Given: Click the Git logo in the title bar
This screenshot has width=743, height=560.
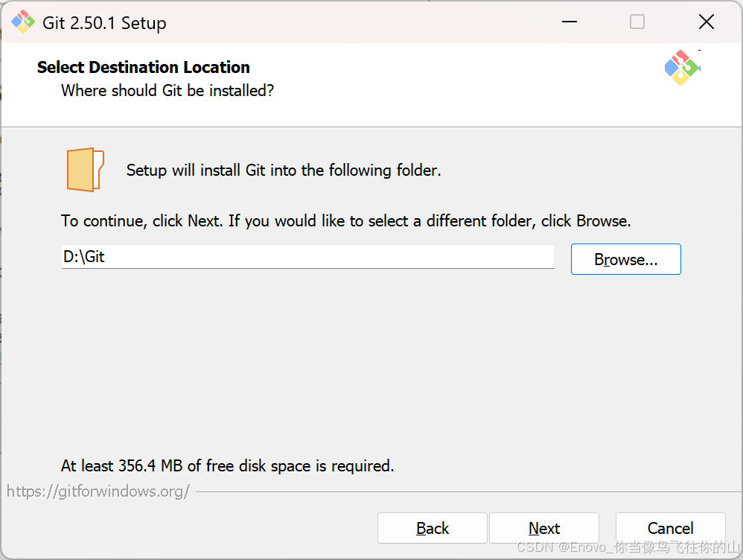Looking at the screenshot, I should [x=23, y=22].
